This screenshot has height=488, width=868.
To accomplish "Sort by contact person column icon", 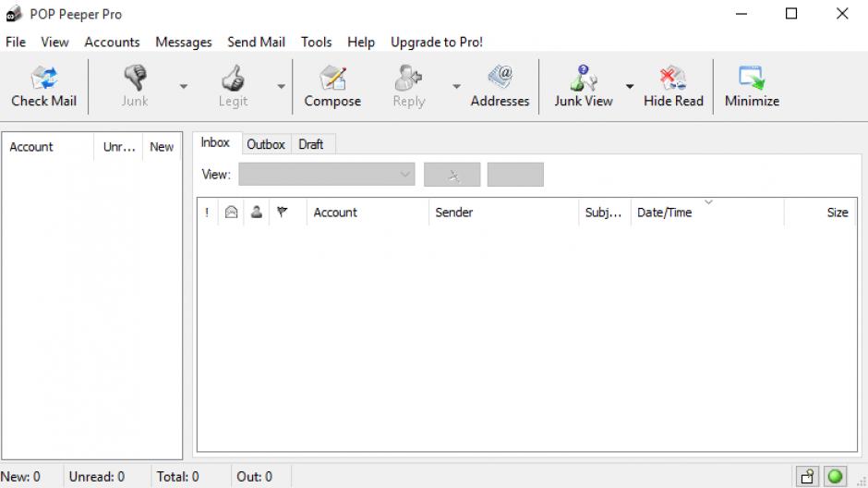I will click(x=257, y=213).
